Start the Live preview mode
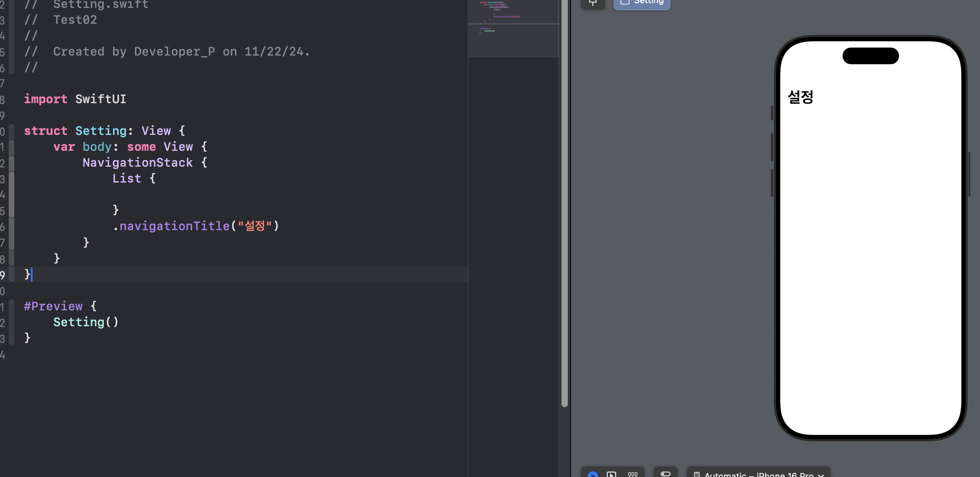Viewport: 980px width, 477px height. [x=592, y=474]
